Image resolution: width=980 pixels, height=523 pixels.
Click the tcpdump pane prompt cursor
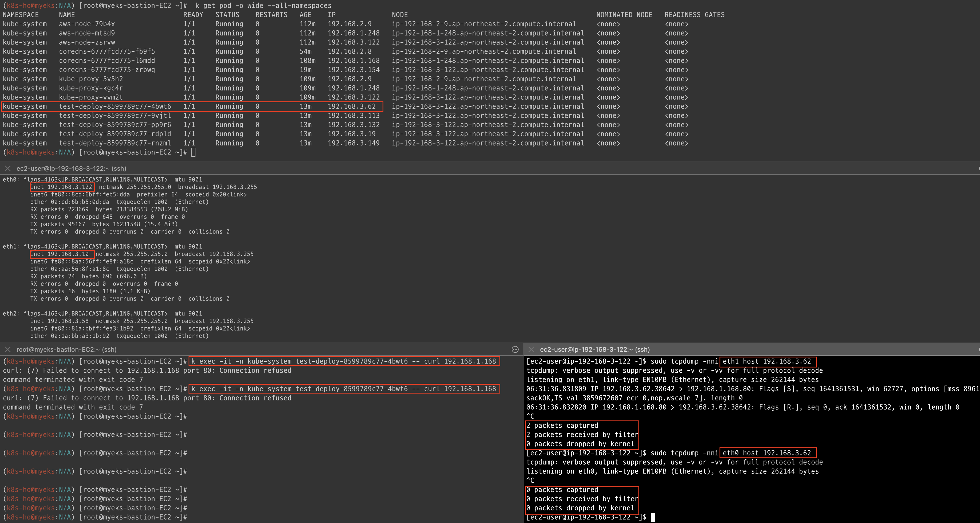(652, 517)
